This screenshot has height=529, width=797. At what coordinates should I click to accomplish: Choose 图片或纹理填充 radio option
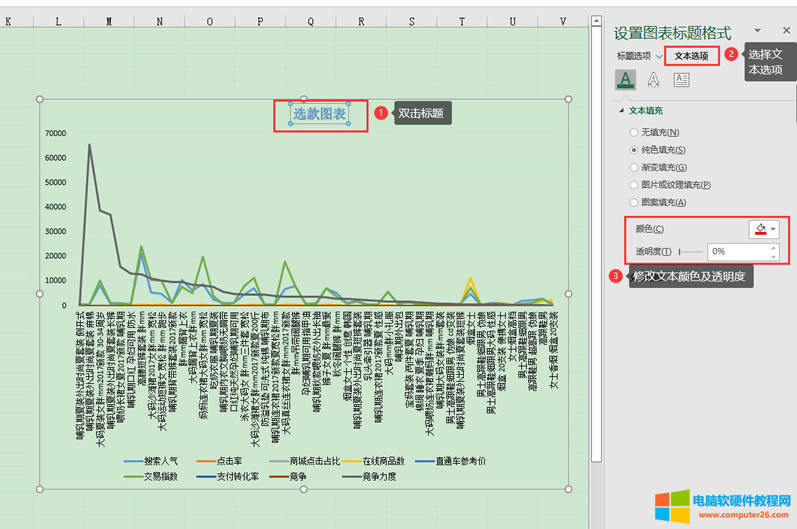tap(634, 185)
